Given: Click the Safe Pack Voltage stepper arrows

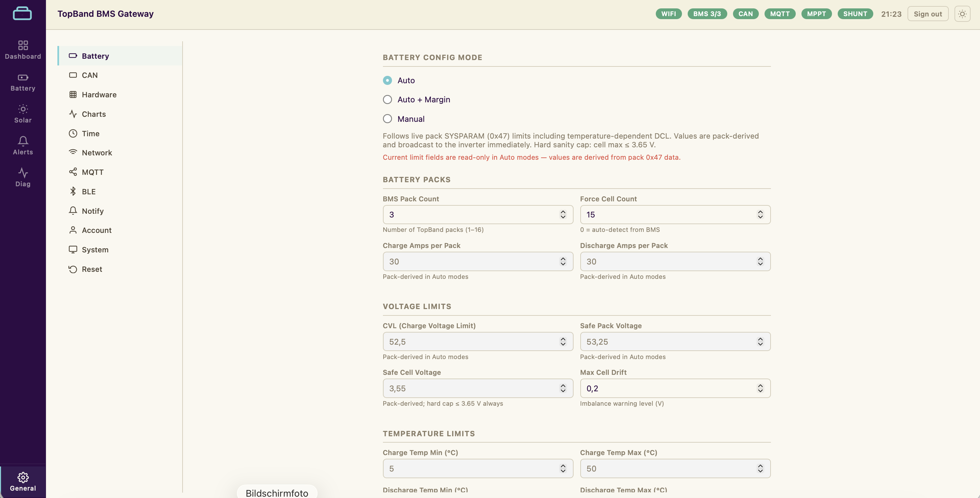Looking at the screenshot, I should tap(760, 342).
